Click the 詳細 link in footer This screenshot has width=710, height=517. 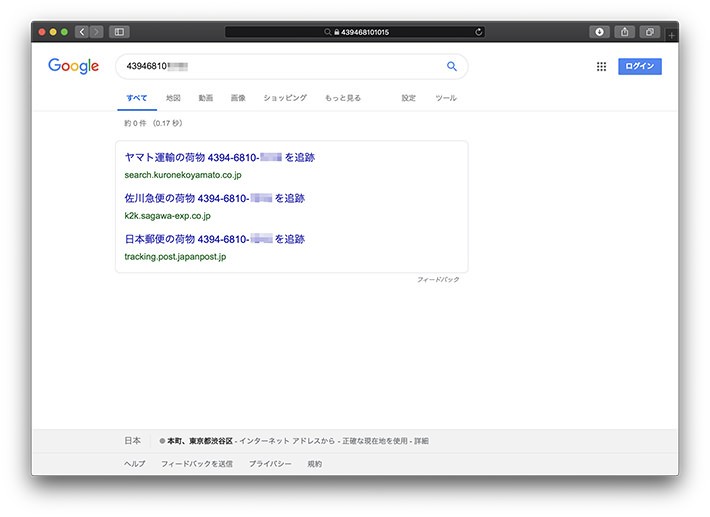coord(421,441)
